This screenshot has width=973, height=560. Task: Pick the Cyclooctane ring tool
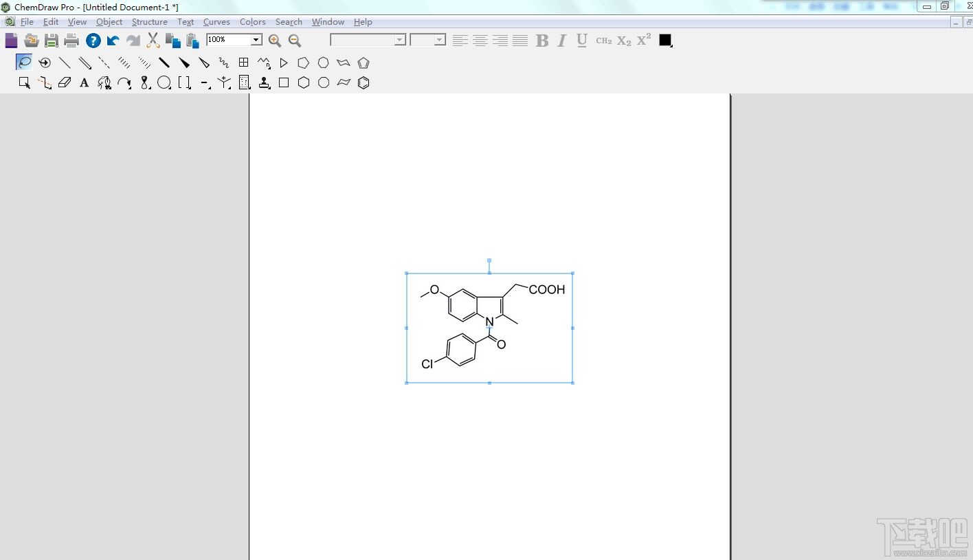click(324, 82)
